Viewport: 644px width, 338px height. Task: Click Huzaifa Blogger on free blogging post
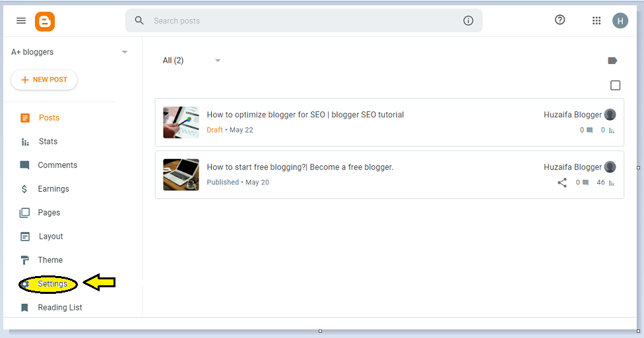click(573, 167)
